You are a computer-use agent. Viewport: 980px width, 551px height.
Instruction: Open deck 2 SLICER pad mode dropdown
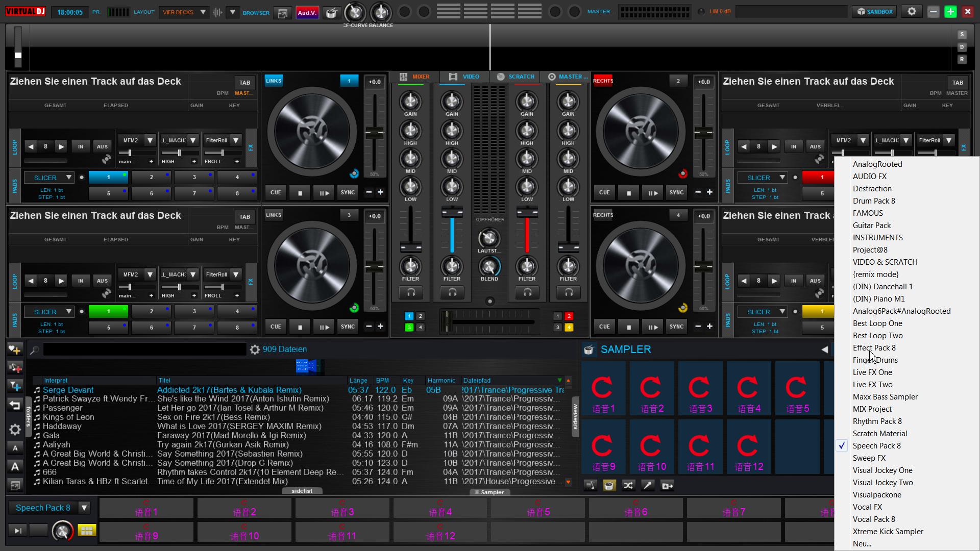point(763,178)
